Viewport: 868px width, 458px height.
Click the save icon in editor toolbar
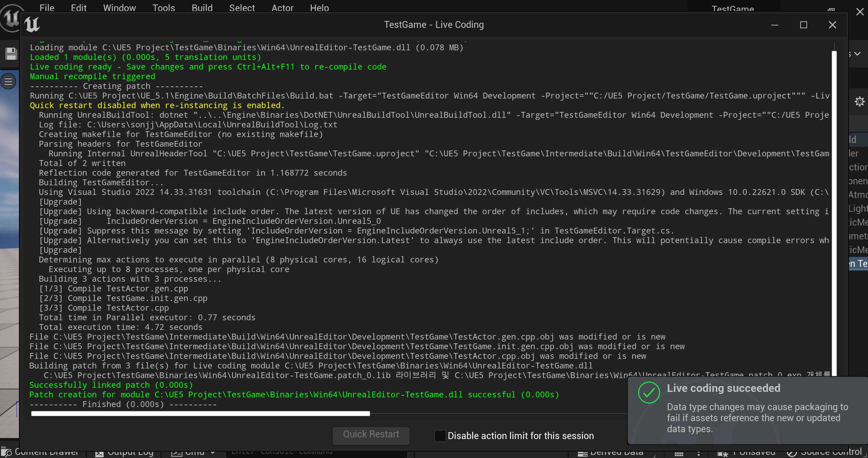[x=11, y=54]
